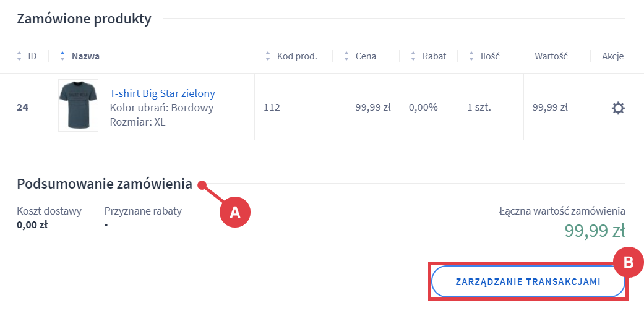Click the Rabat column sort arrows
Viewport: 644px width, 316px height.
[413, 56]
